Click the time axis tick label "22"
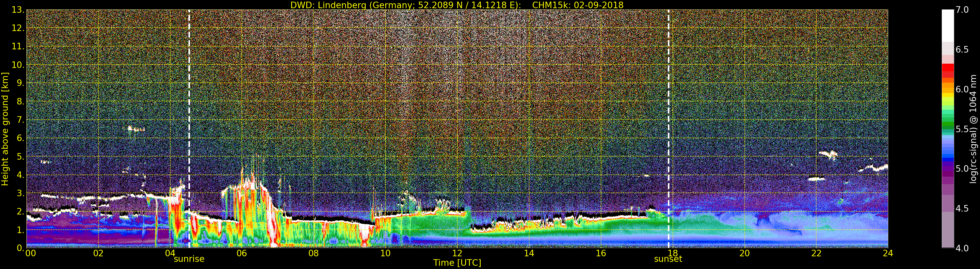This screenshot has width=980, height=269. pos(816,253)
